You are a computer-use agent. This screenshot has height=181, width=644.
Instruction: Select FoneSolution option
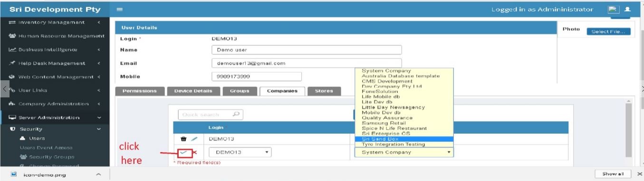pyautogui.click(x=404, y=92)
